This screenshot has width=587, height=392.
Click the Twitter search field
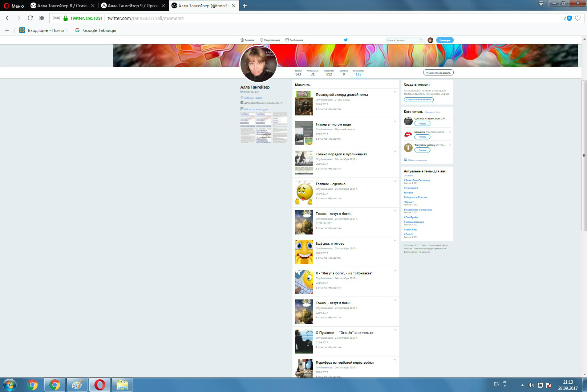pos(402,40)
